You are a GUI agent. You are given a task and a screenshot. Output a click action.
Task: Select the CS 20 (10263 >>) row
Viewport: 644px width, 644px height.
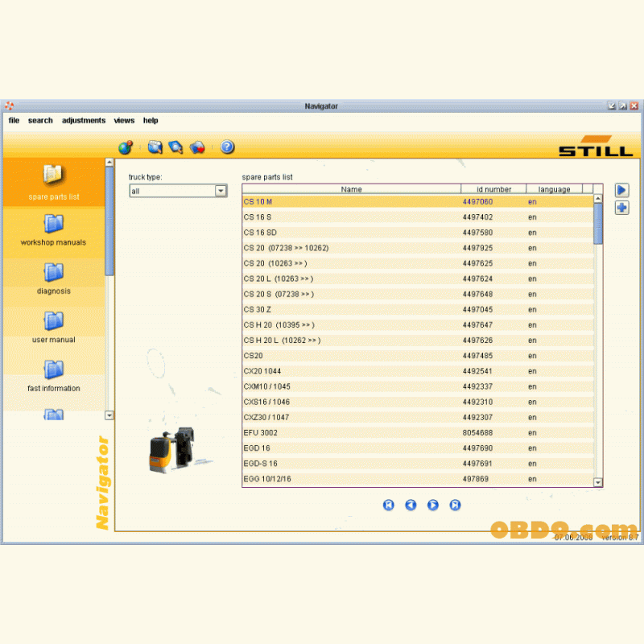coord(418,263)
